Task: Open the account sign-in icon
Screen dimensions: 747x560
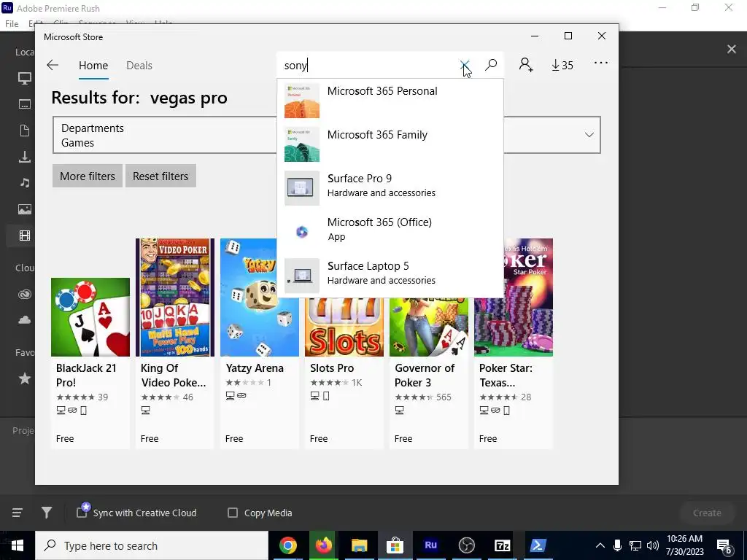Action: pyautogui.click(x=525, y=65)
